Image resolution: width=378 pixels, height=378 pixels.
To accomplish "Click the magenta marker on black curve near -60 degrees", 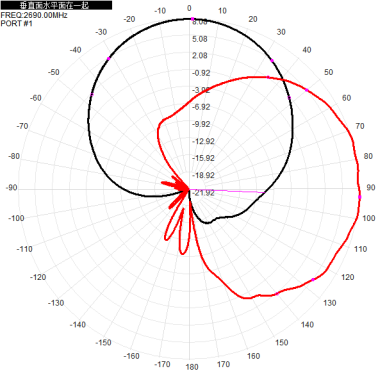I will coord(92,95).
